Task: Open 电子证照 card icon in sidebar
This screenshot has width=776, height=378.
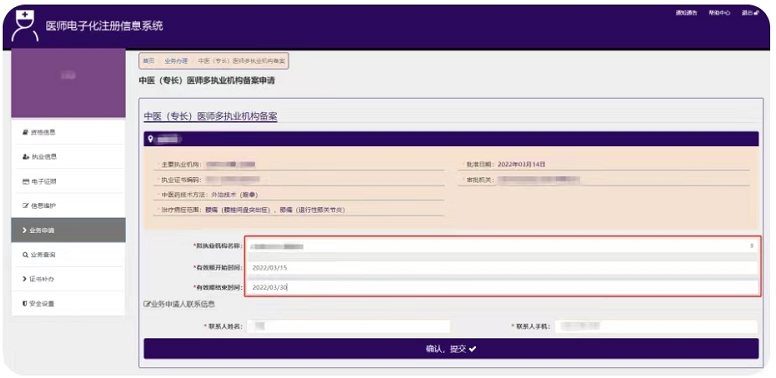Action: (25, 182)
